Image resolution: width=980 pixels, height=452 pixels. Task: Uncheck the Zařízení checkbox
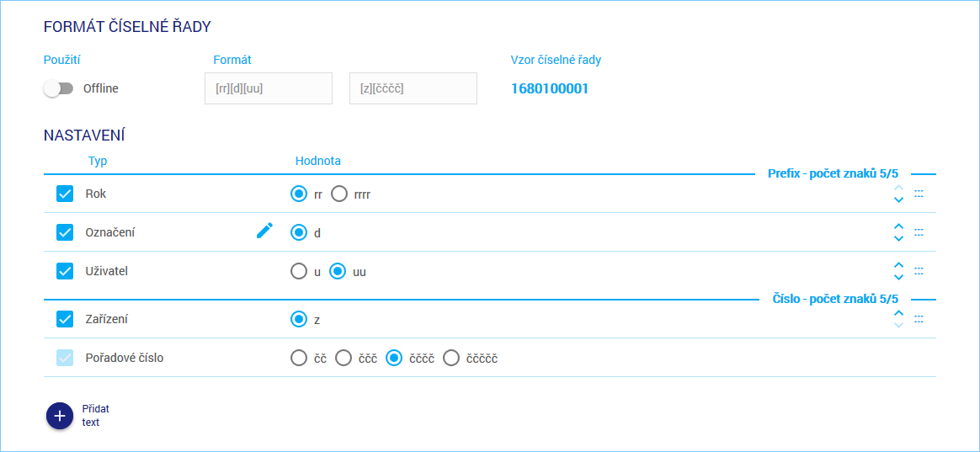pyautogui.click(x=65, y=319)
